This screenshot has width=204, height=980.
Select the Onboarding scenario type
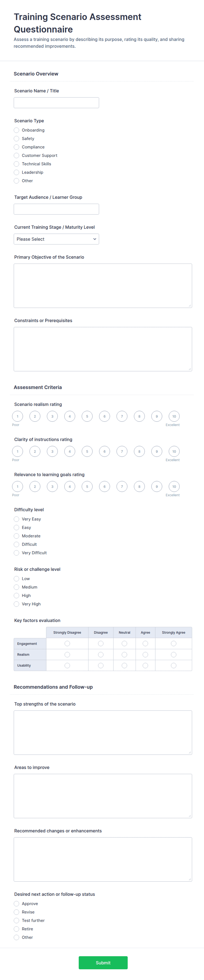click(x=16, y=130)
